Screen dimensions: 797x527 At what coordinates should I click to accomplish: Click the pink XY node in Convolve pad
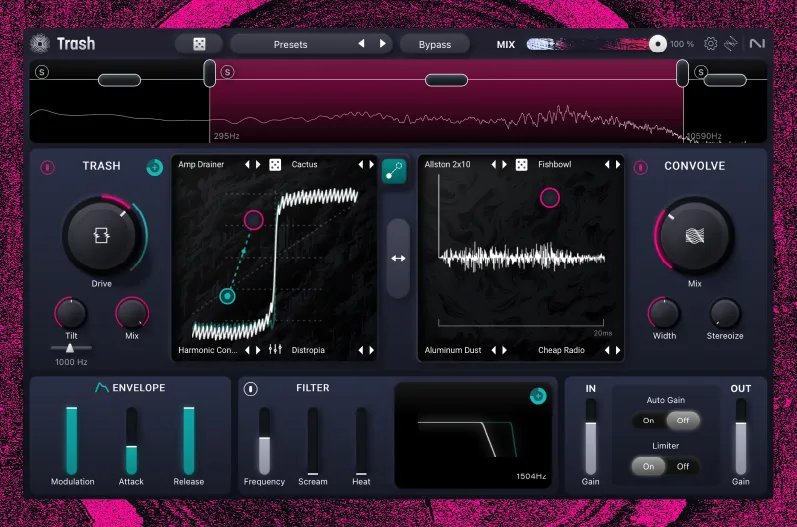tap(549, 198)
